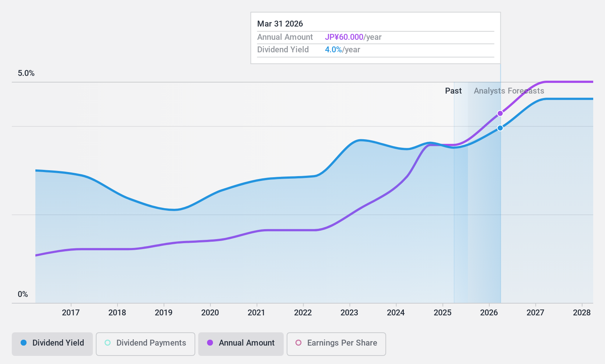The image size is (605, 364).
Task: Click the Dividend Yield tooltip row label
Action: coord(283,50)
